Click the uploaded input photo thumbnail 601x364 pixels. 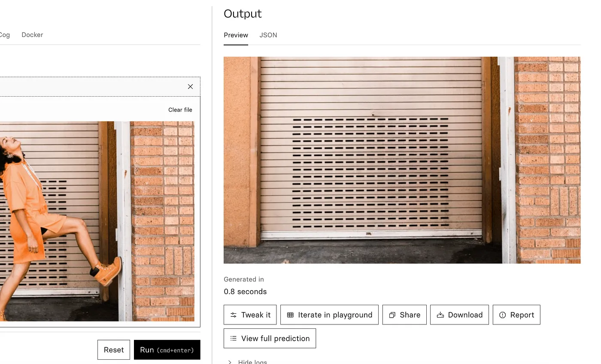(x=97, y=221)
